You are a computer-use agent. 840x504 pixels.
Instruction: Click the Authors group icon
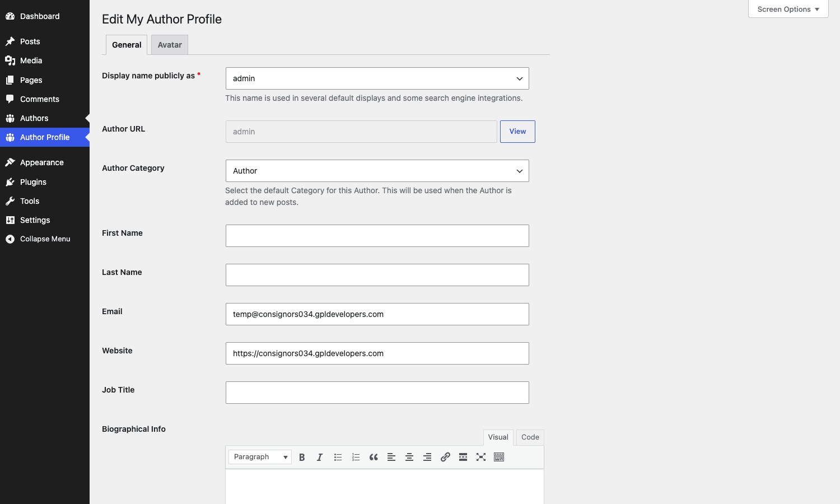click(10, 118)
